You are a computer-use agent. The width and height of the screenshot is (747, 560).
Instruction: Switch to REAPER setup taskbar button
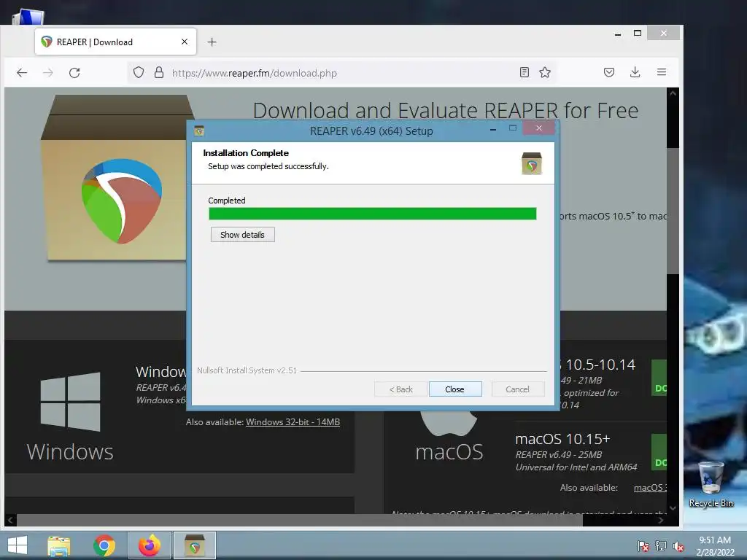tap(194, 545)
